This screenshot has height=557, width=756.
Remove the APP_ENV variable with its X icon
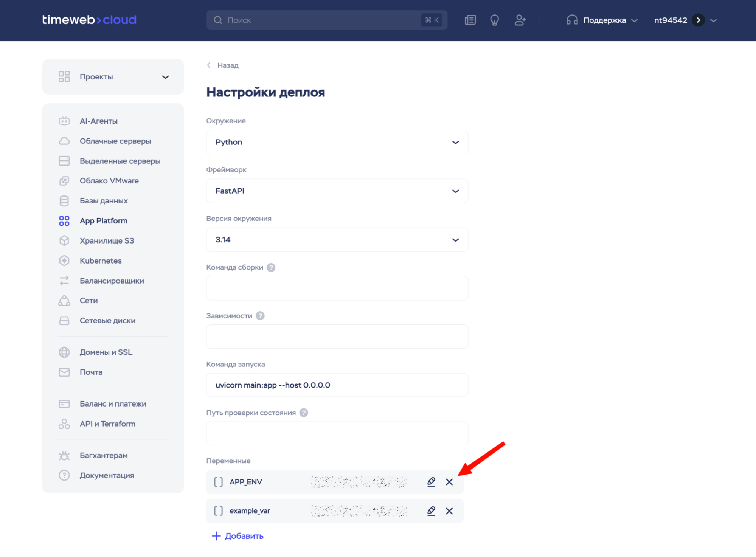[449, 482]
